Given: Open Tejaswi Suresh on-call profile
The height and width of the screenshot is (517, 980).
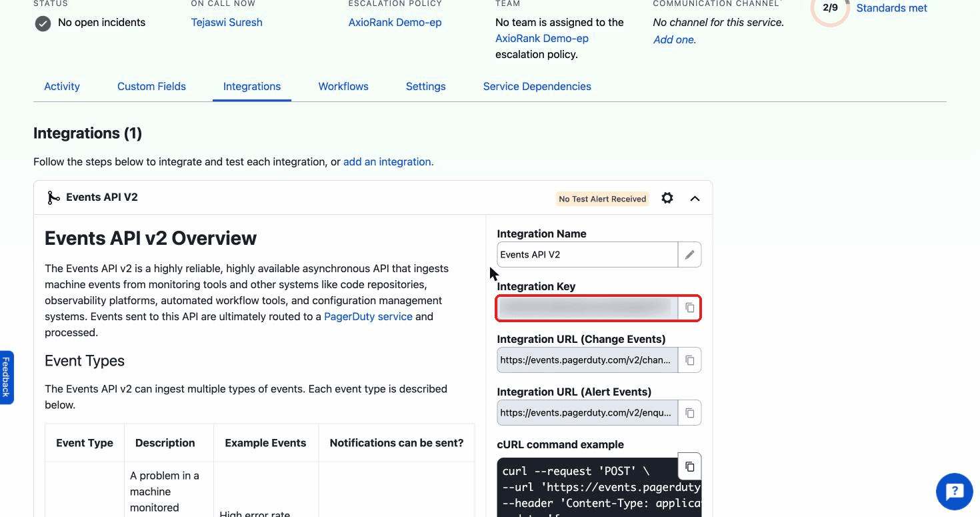Looking at the screenshot, I should click(x=227, y=22).
